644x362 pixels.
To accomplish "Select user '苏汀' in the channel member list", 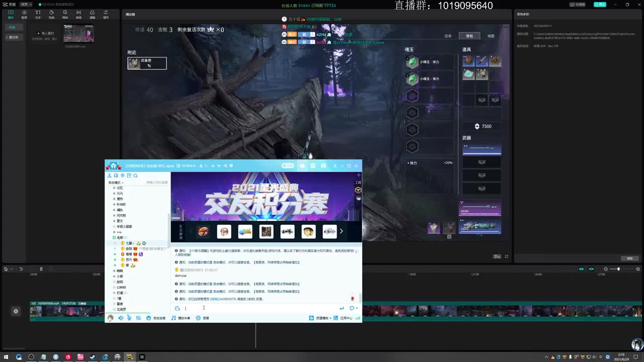I will click(x=129, y=259).
